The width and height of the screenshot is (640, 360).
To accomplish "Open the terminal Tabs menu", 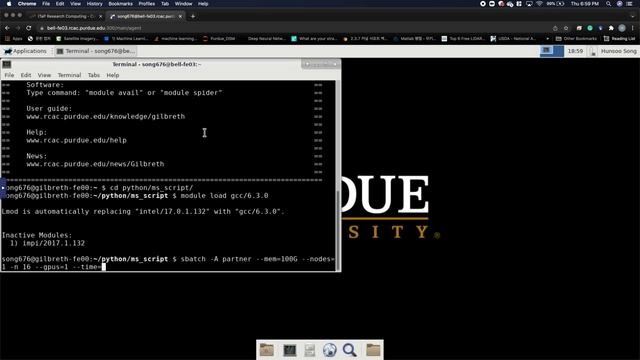I will (93, 75).
